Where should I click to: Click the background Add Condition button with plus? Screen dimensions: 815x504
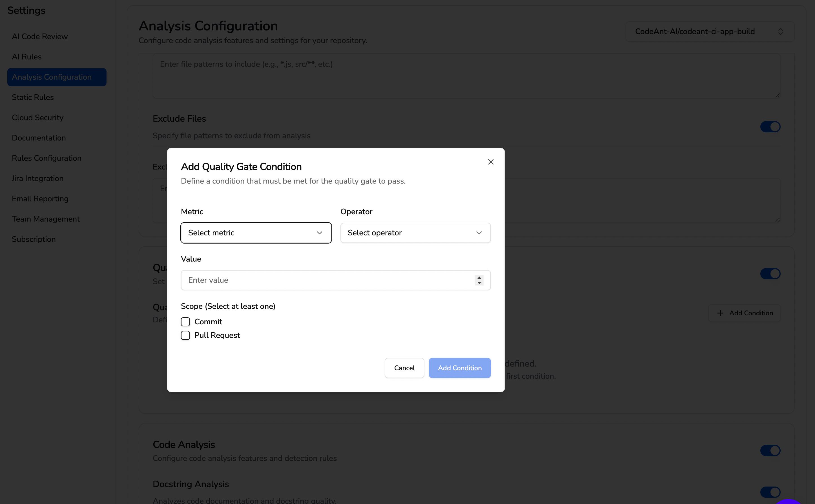click(x=744, y=313)
